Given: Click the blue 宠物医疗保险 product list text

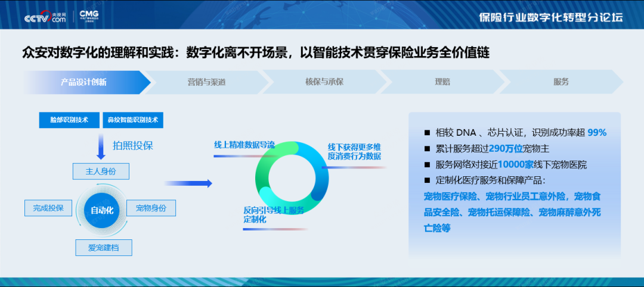Looking at the screenshot, I should click(512, 212).
